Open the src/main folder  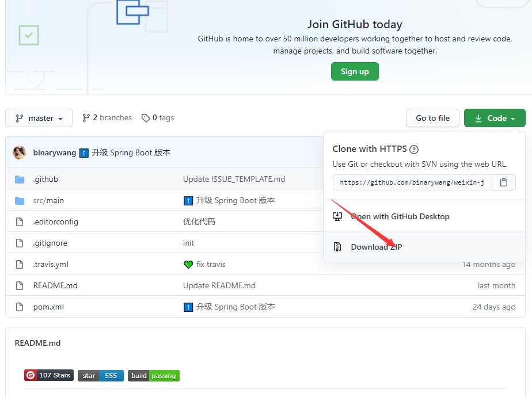pyautogui.click(x=48, y=200)
